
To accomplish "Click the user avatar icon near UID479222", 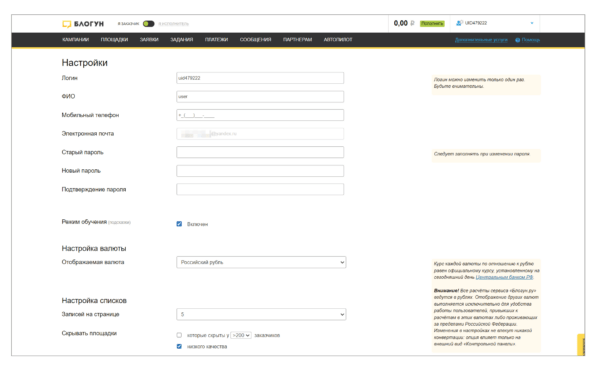I will tap(459, 23).
